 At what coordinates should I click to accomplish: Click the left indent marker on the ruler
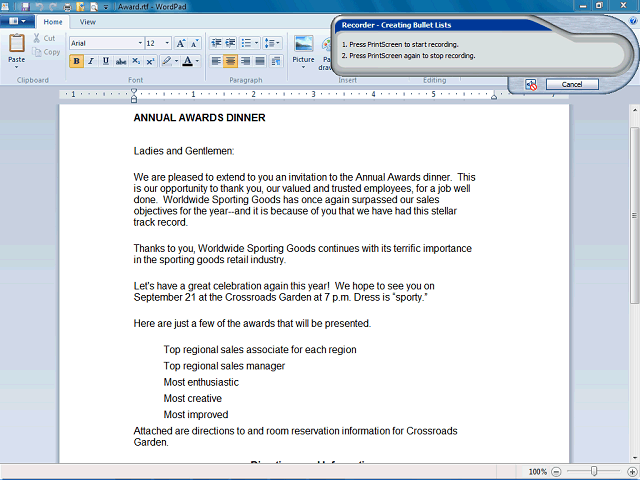[x=134, y=96]
